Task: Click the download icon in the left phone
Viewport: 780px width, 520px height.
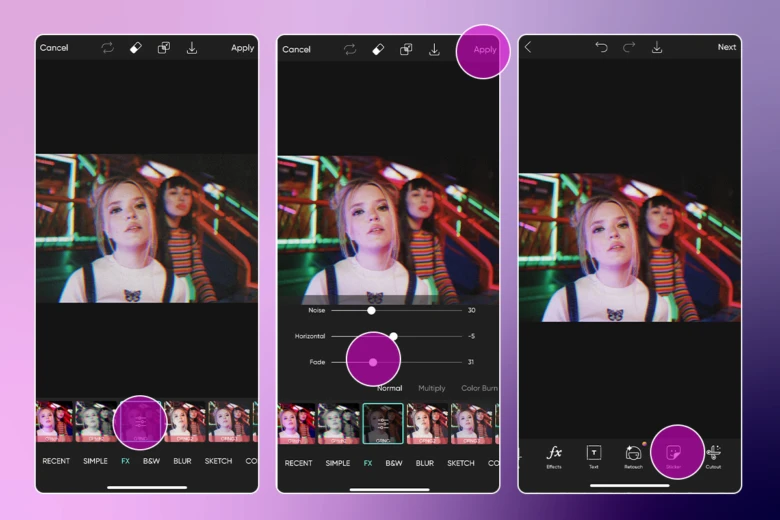Action: click(191, 48)
